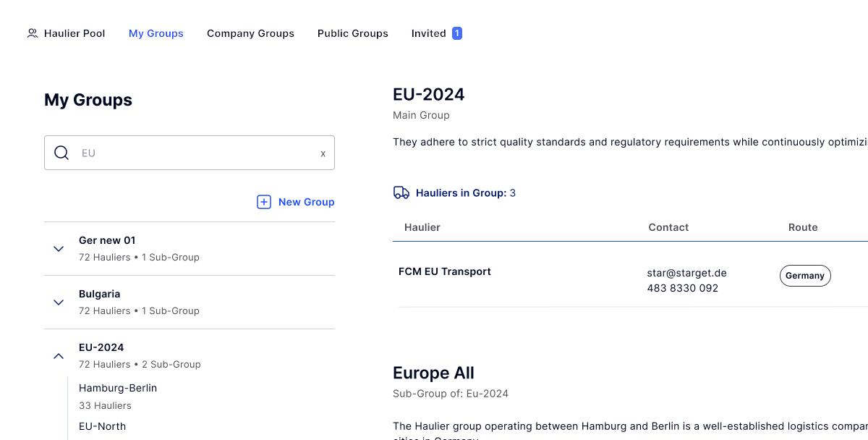
Task: Switch to the Company Groups tab
Action: click(x=250, y=33)
